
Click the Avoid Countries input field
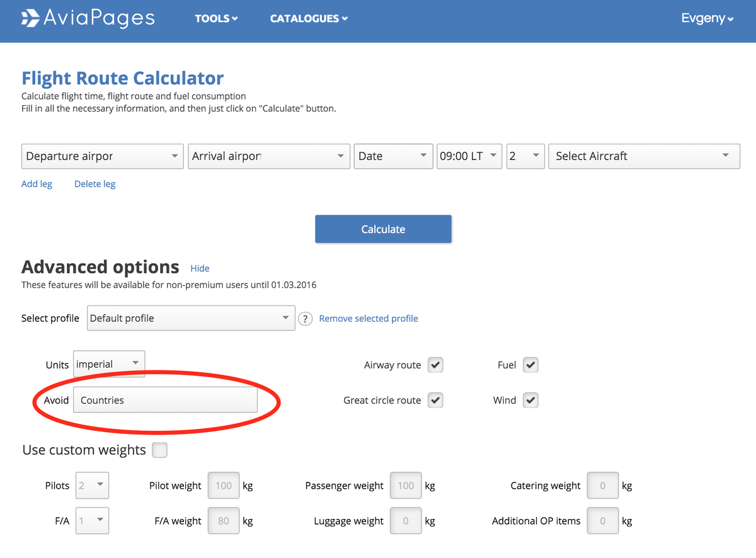coord(165,400)
